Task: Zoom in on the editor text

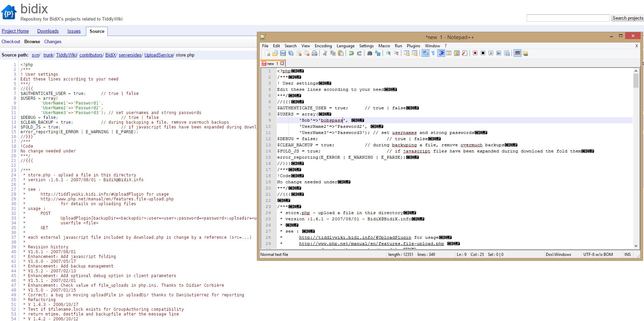Action: pyautogui.click(x=388, y=53)
